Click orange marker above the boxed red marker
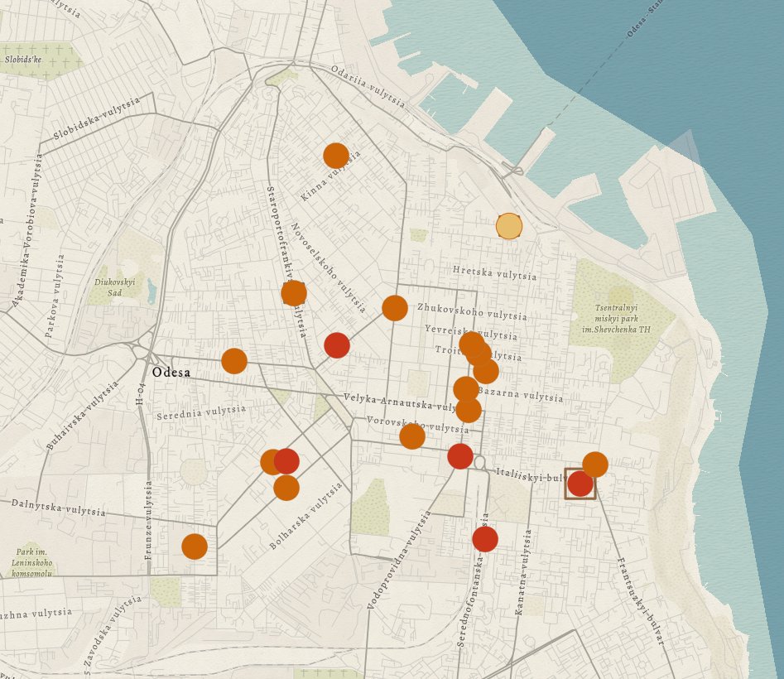The height and width of the screenshot is (679, 784). coord(595,465)
